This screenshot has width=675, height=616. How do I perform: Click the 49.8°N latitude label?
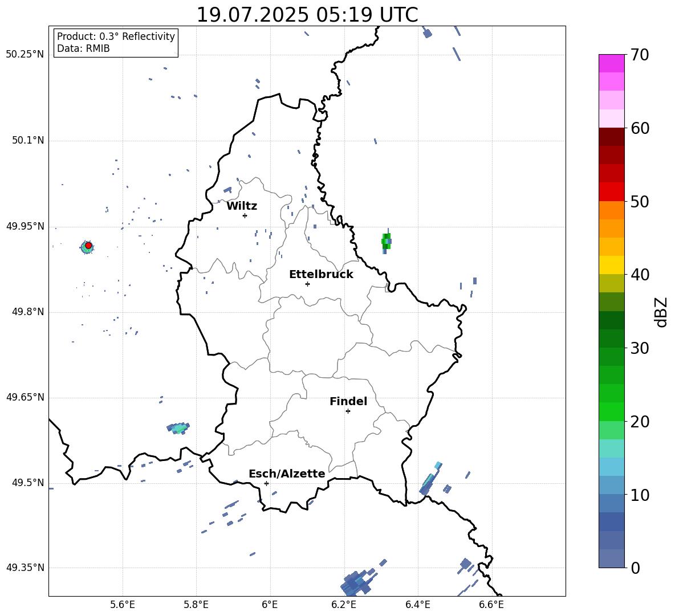pos(27,312)
